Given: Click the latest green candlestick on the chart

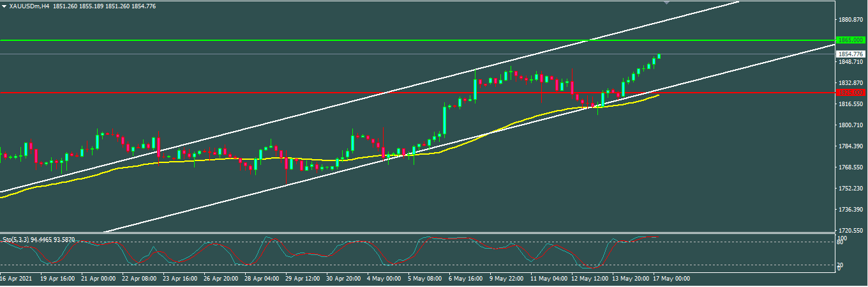Looking at the screenshot, I should (x=659, y=56).
